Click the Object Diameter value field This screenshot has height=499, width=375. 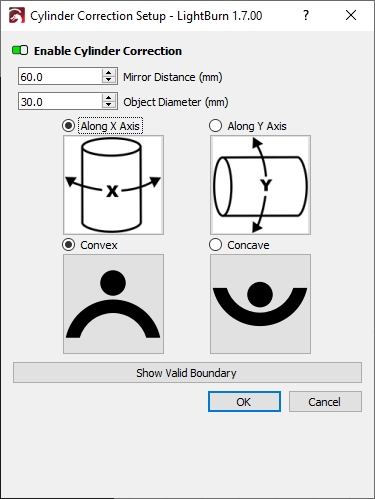60,102
